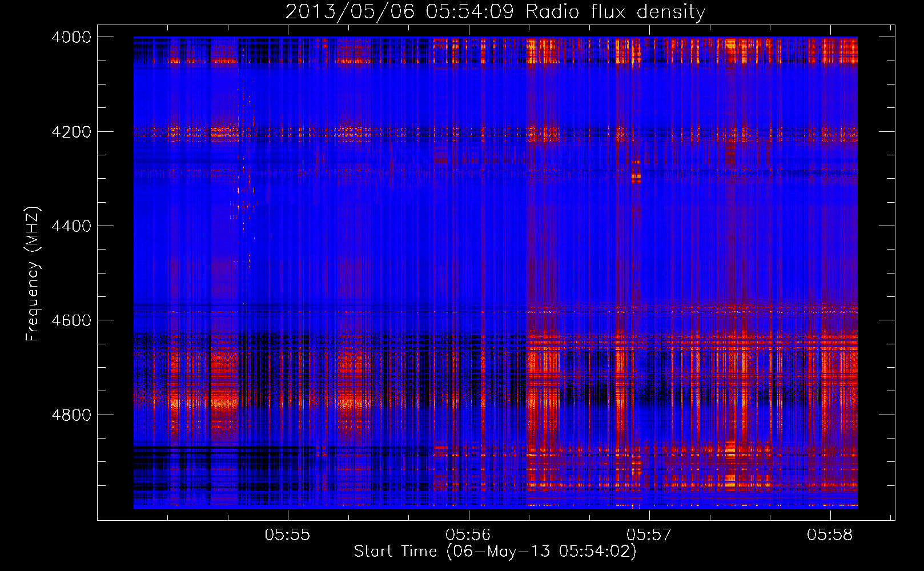Click the 4200 frequency tick label

click(71, 131)
